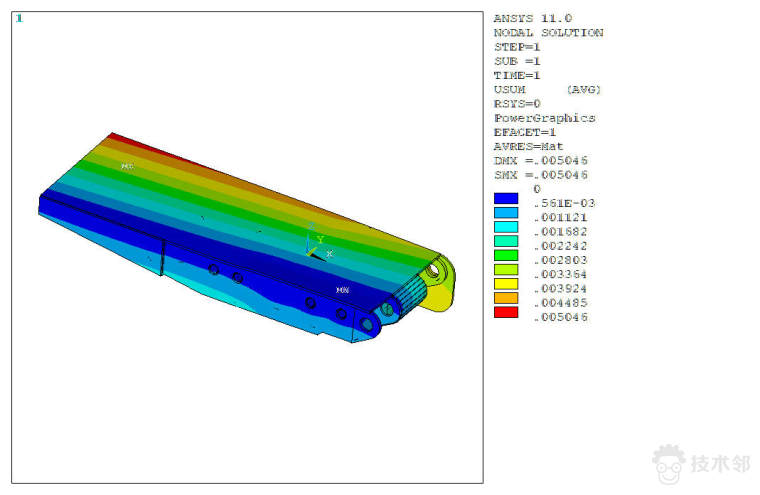This screenshot has height=495, width=760.
Task: Click the XYZ coordinate triad
Action: click(x=318, y=241)
